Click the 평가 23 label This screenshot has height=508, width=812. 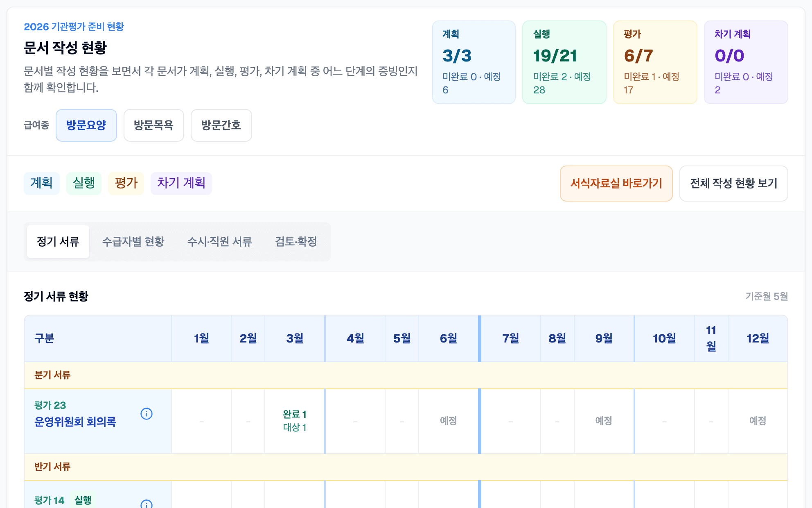pos(50,406)
